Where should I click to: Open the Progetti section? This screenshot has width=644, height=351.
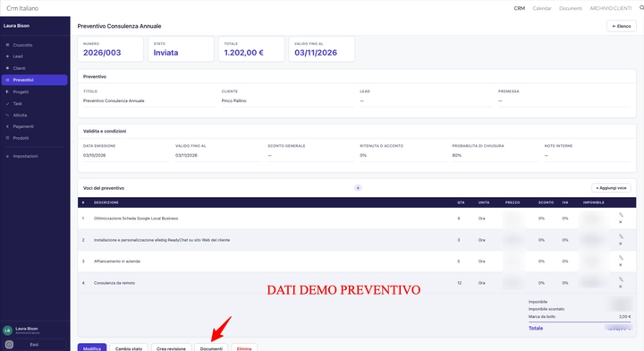tap(21, 92)
